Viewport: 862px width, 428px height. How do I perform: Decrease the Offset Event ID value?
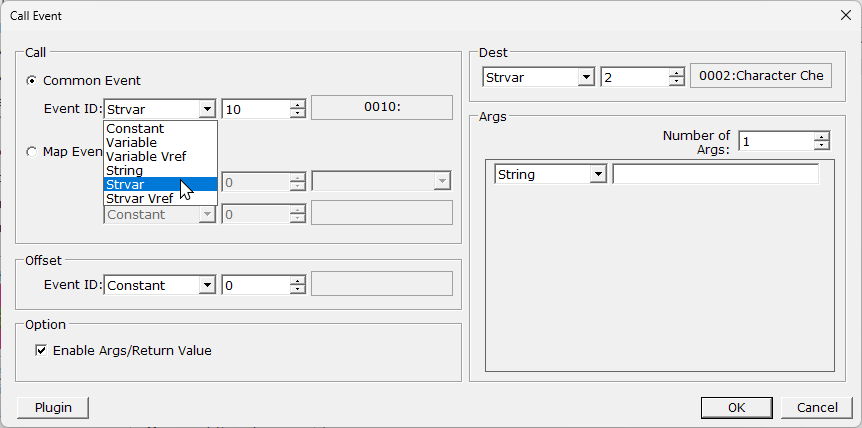click(297, 290)
